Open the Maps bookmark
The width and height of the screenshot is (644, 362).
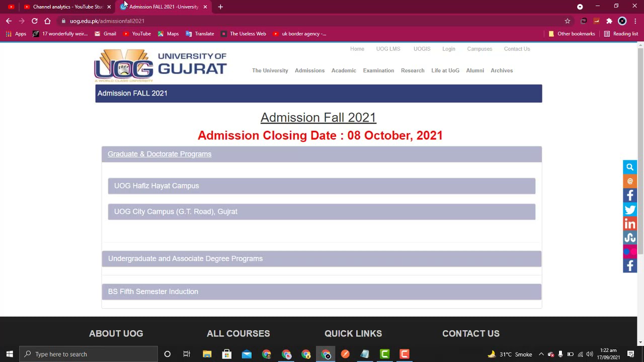point(168,34)
